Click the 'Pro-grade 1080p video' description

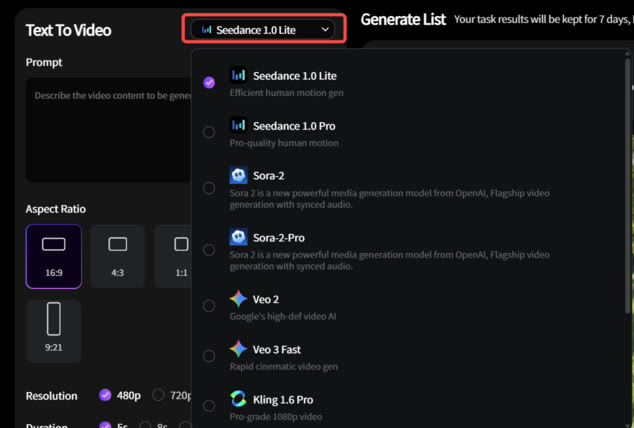click(x=276, y=417)
